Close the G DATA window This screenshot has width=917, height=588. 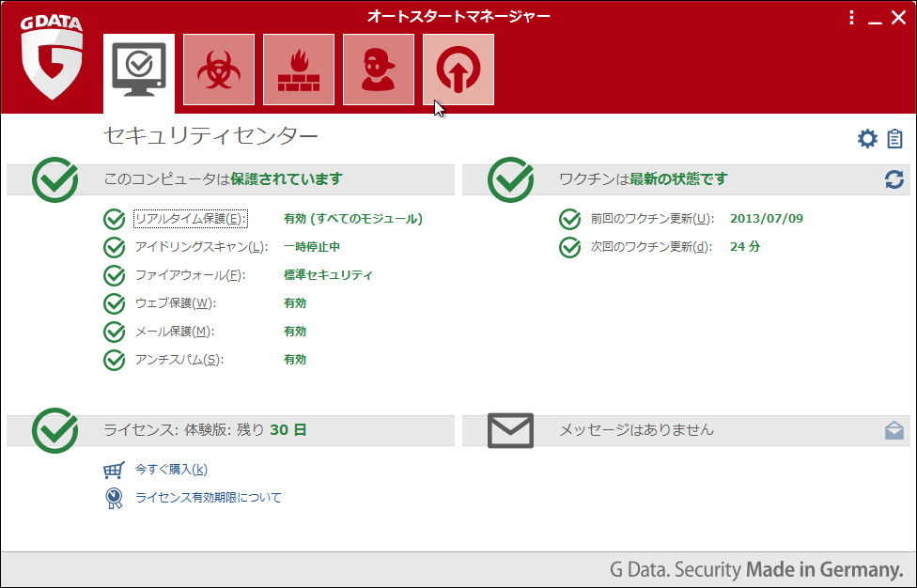899,18
